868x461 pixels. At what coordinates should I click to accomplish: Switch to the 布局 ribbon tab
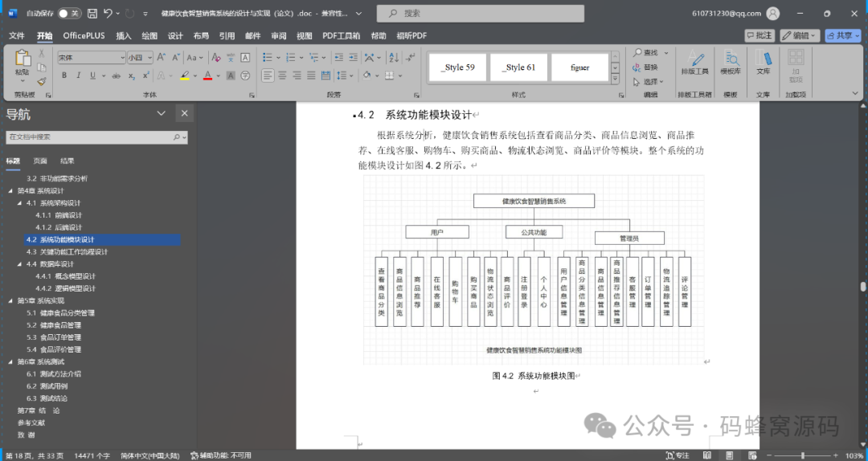point(201,35)
